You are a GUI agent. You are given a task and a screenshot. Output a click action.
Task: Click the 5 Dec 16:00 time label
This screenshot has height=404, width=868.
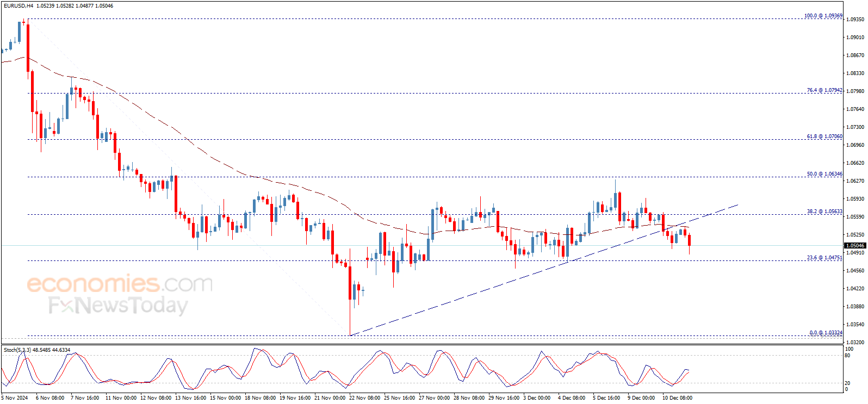(x=606, y=398)
